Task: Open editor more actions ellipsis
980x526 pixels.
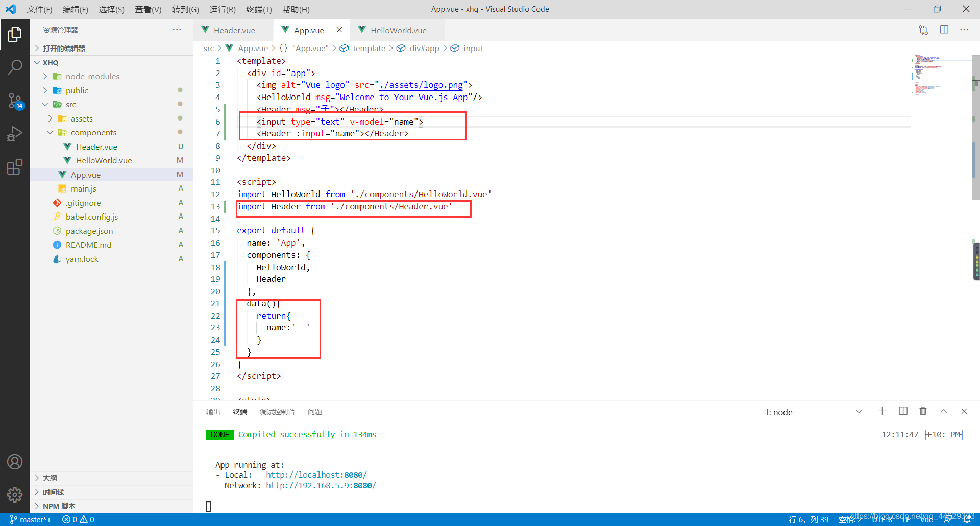Action: 964,30
